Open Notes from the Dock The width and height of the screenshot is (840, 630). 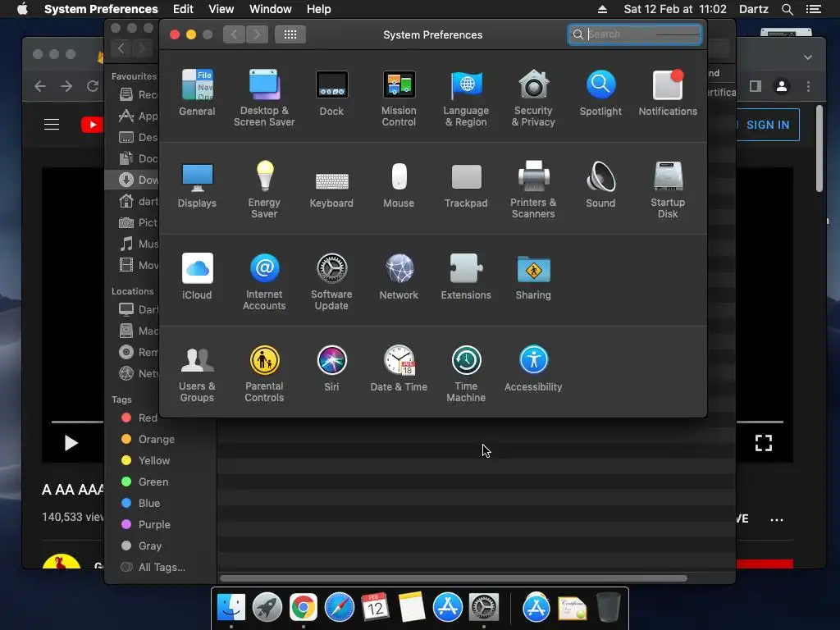[x=412, y=608]
